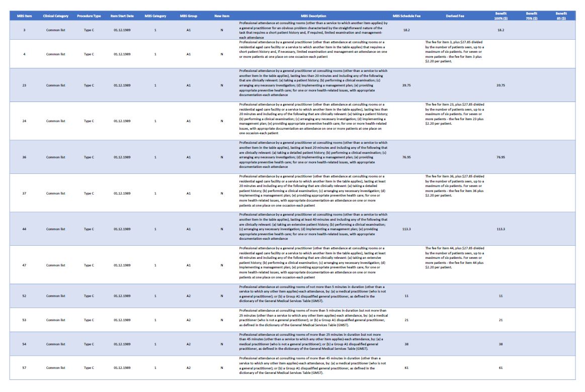The image size is (585, 392).
Task: Select the Item Start Date header
Action: click(122, 16)
